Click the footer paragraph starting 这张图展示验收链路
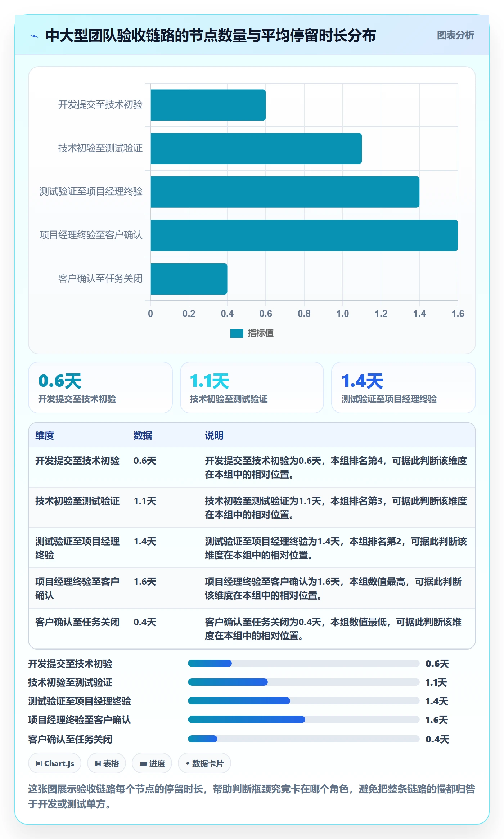Image resolution: width=504 pixels, height=839 pixels. coord(252,797)
